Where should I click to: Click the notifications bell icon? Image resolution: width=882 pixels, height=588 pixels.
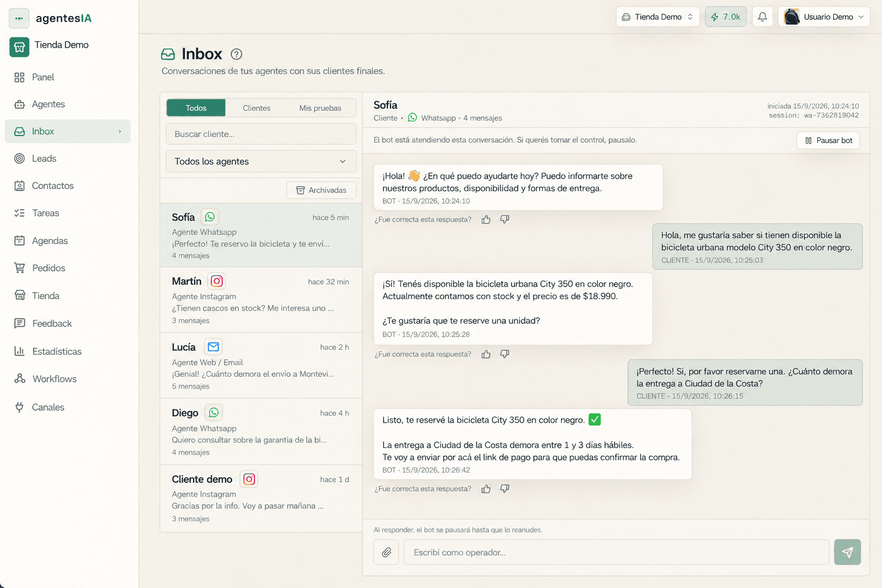point(763,17)
